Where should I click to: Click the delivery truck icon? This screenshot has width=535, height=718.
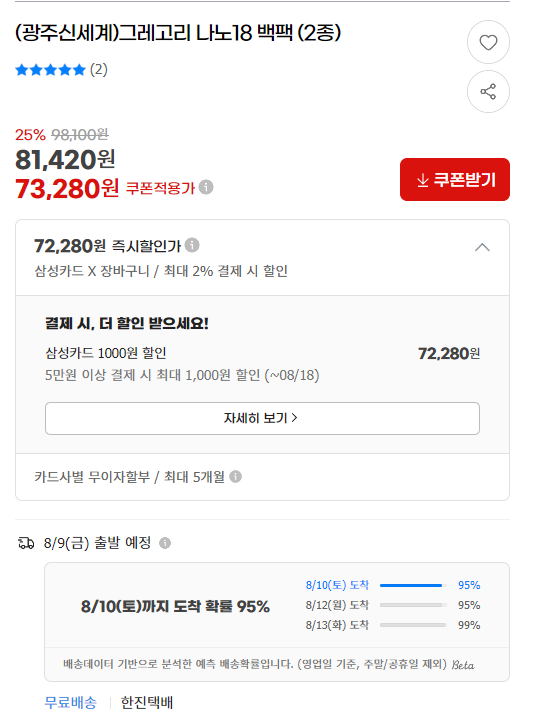pos(26,543)
